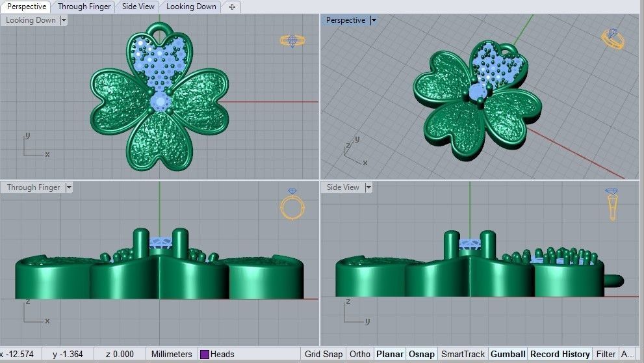This screenshot has width=644, height=363.
Task: Switch to the Perspective viewport tab
Action: click(27, 7)
